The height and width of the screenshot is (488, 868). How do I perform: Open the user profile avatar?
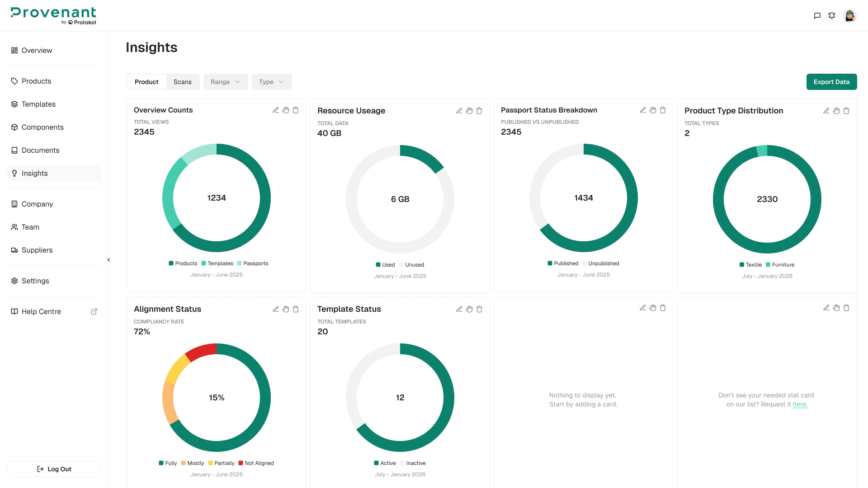(x=850, y=16)
